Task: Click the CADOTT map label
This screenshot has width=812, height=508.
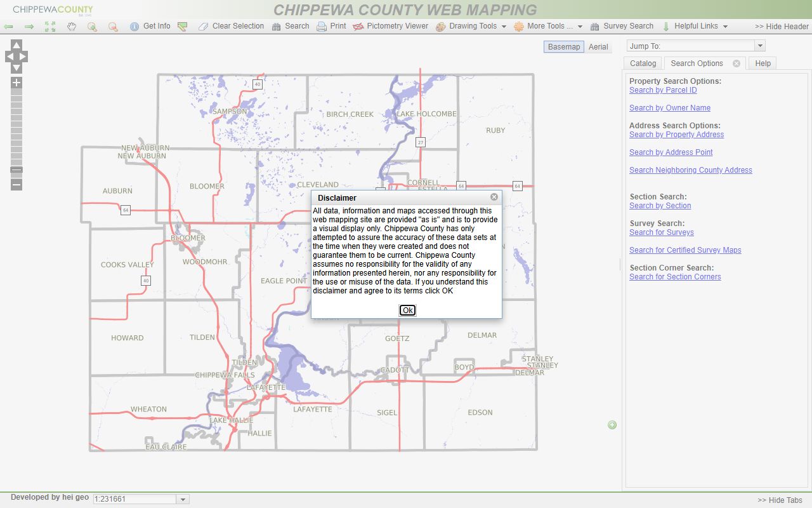Action: (x=395, y=370)
